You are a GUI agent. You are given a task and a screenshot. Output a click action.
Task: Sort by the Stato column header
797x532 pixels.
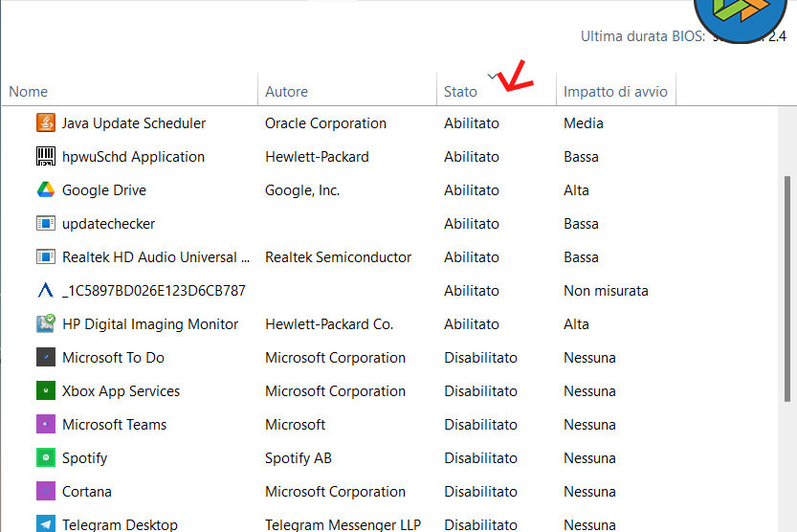tap(460, 92)
